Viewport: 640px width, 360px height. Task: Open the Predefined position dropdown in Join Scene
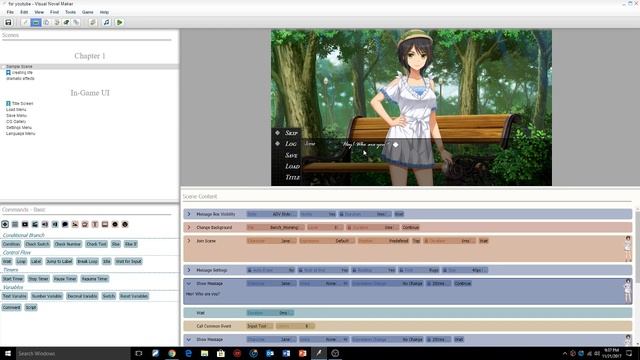[x=383, y=241]
